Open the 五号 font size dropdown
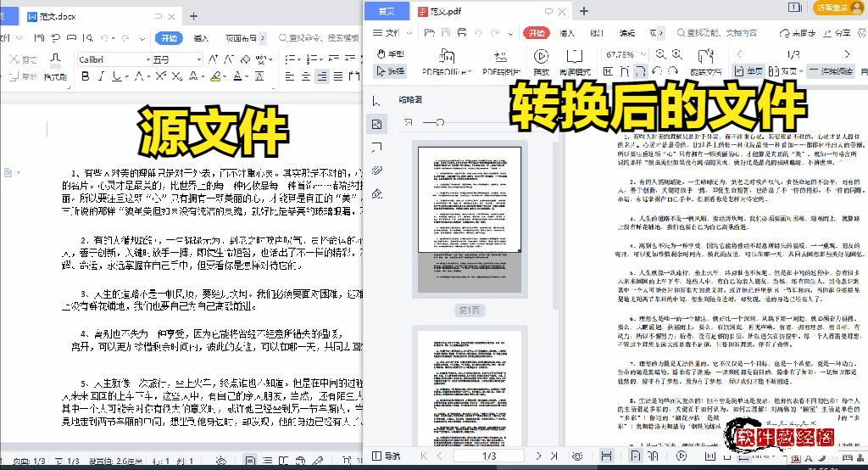 tap(198, 59)
